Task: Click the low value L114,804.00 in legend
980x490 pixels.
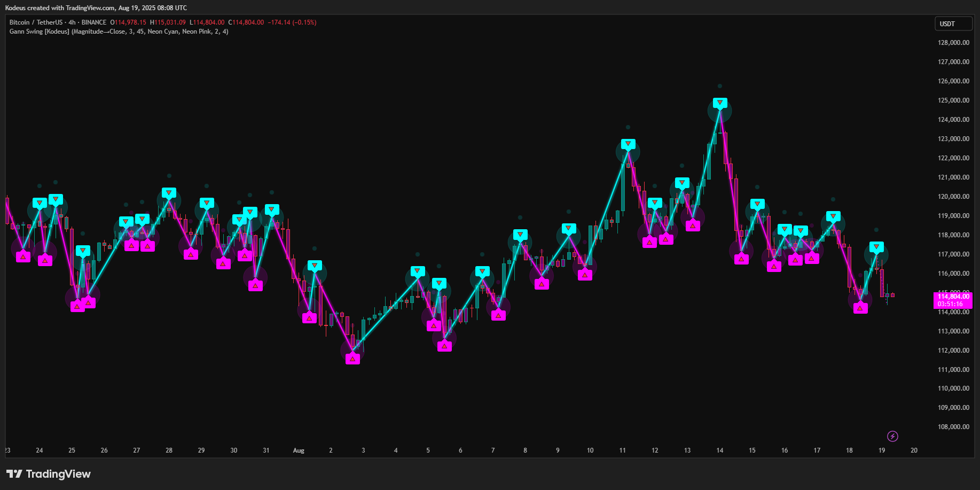Action: pos(207,22)
